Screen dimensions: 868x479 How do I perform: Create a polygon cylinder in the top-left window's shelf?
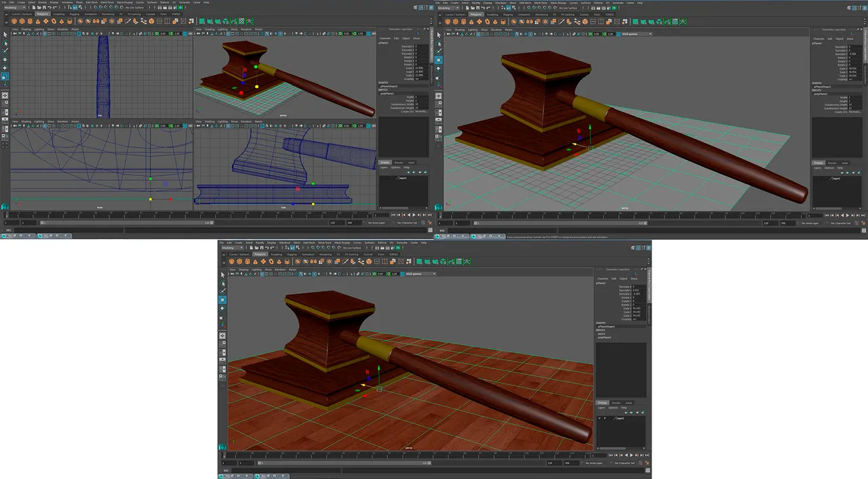tap(30, 21)
